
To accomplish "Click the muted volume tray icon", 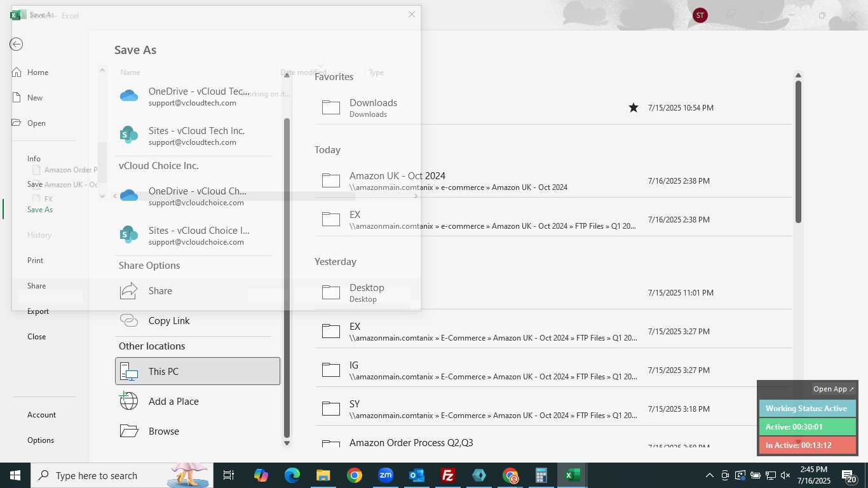I will 785,475.
